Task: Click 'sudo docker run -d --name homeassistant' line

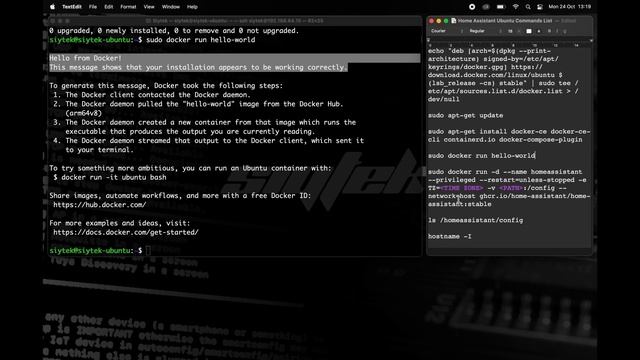Action: tap(505, 172)
